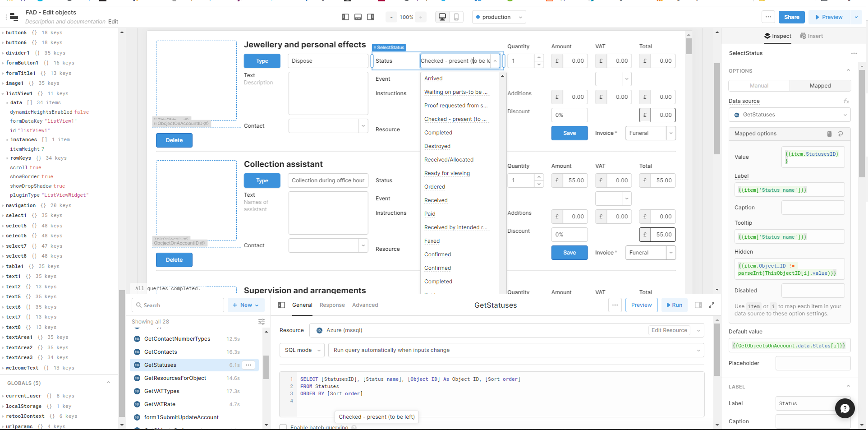Expand the query editor fullscreen
This screenshot has height=430, width=868.
[x=712, y=305]
